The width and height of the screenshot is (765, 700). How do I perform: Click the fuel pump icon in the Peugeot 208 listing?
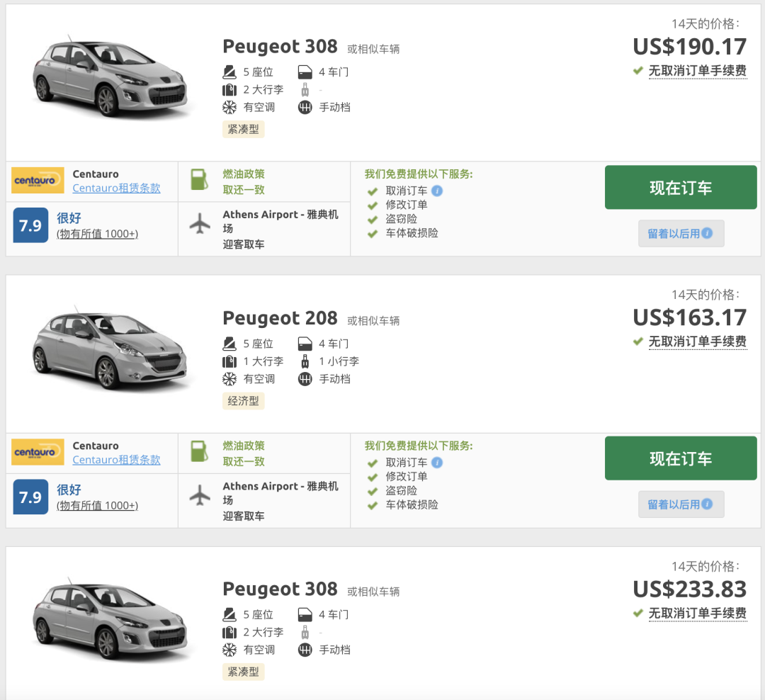(199, 452)
